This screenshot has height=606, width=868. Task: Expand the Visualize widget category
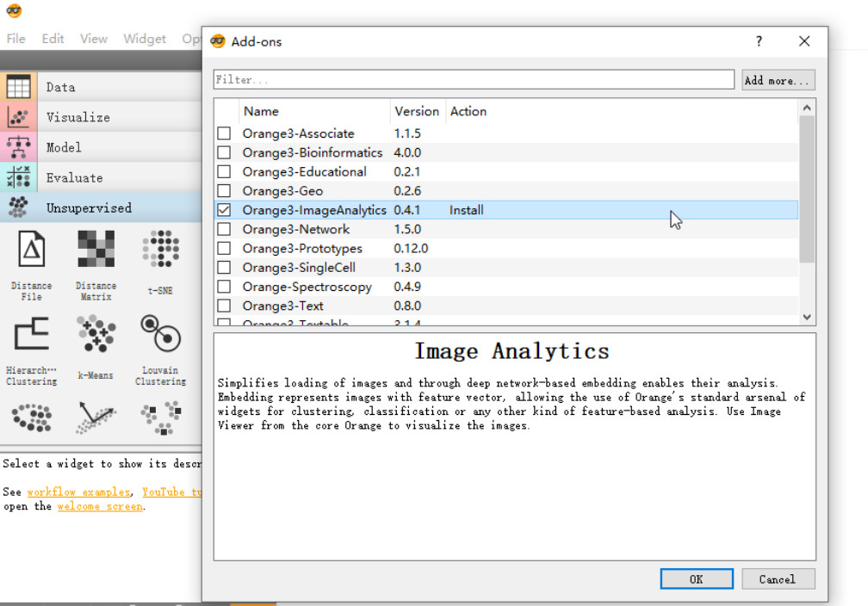tap(101, 117)
